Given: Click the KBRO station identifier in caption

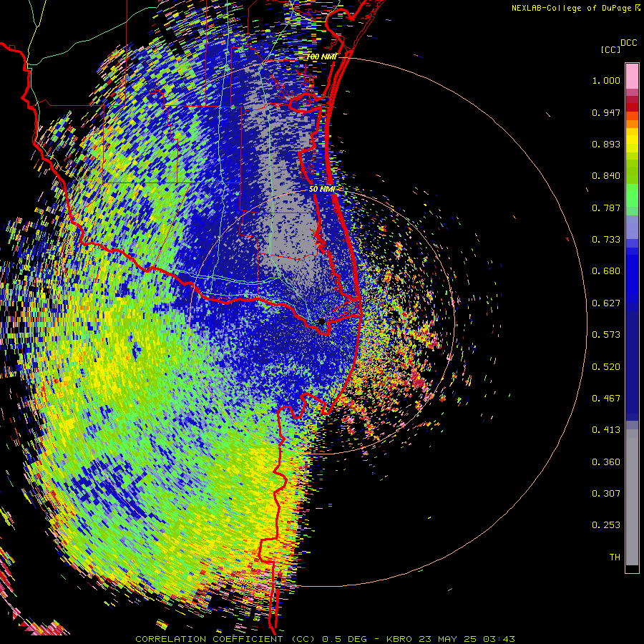Looking at the screenshot, I should click(399, 639).
